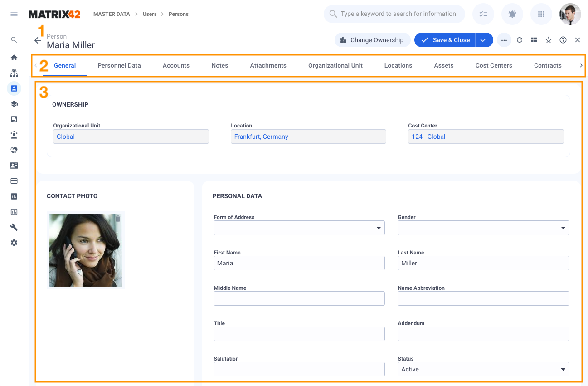
Task: Open the Frankfurt, Germany location link
Action: tap(261, 137)
